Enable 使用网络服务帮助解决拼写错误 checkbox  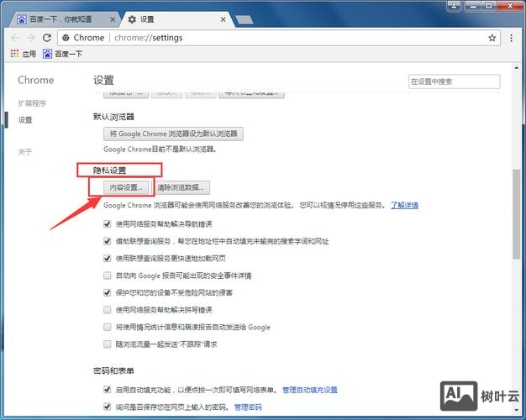tap(107, 310)
